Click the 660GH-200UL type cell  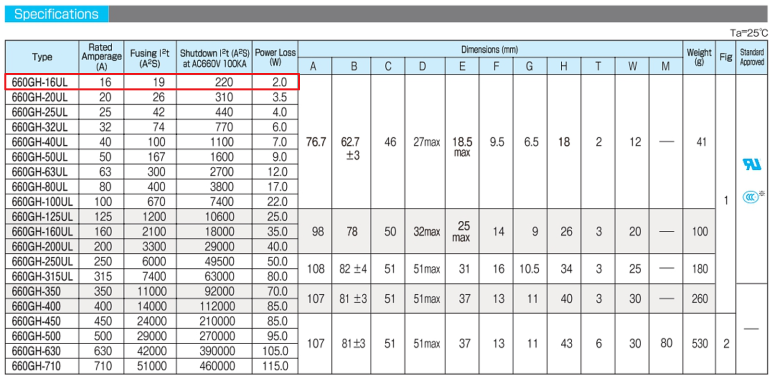[x=42, y=246]
